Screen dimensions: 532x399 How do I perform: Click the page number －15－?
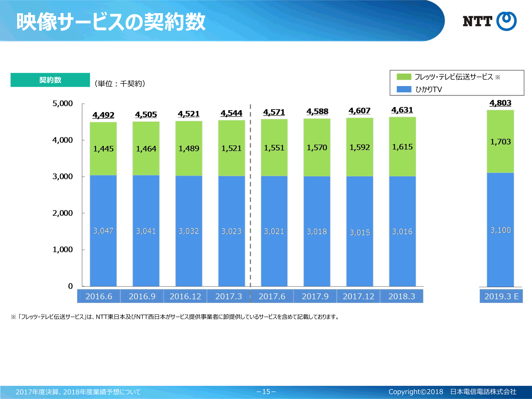[266, 392]
